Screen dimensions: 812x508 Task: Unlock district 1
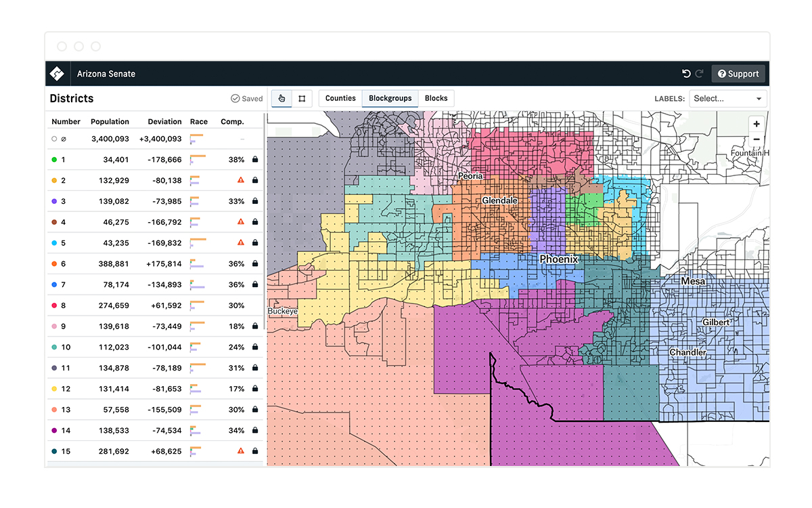[x=255, y=159]
